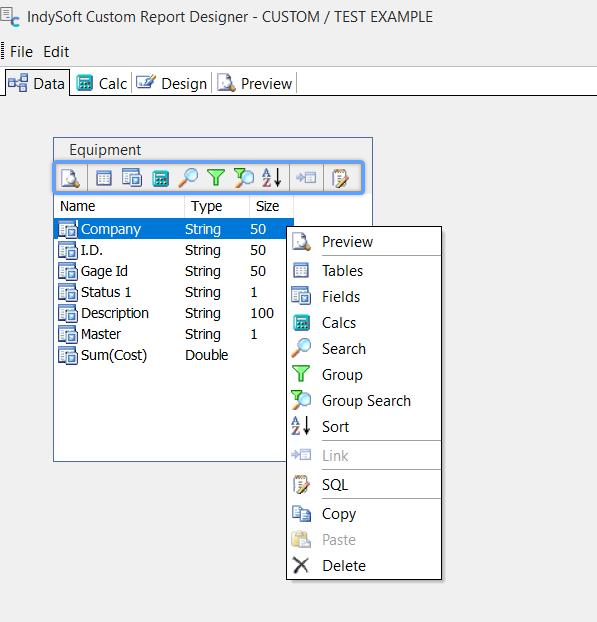
Task: Click the Size column header
Action: pyautogui.click(x=271, y=206)
